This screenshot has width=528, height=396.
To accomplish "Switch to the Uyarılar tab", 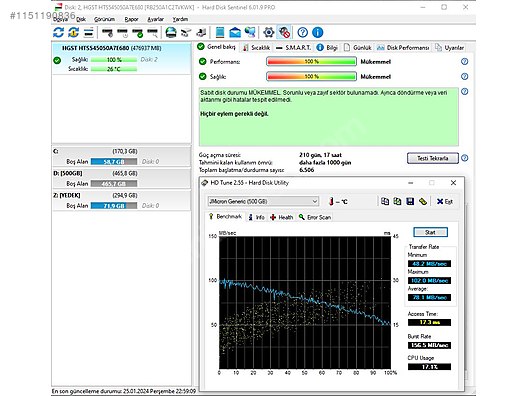I will (x=450, y=48).
